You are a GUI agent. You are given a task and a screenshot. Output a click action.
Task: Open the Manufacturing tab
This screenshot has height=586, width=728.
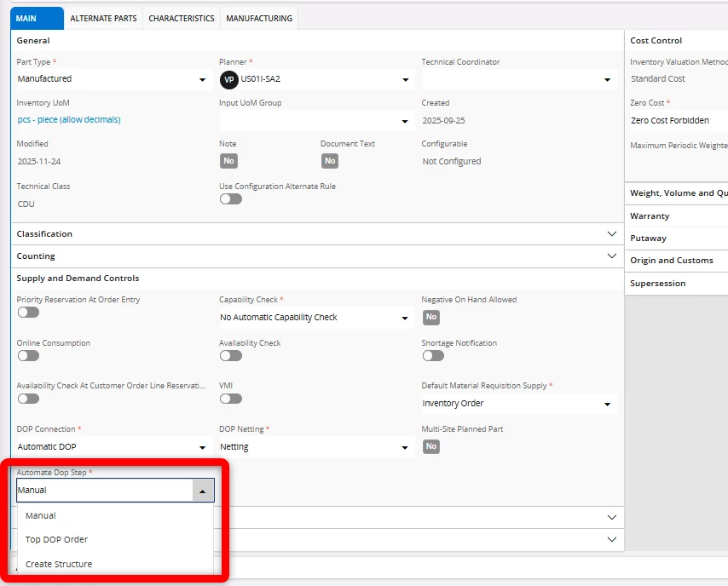coord(259,18)
